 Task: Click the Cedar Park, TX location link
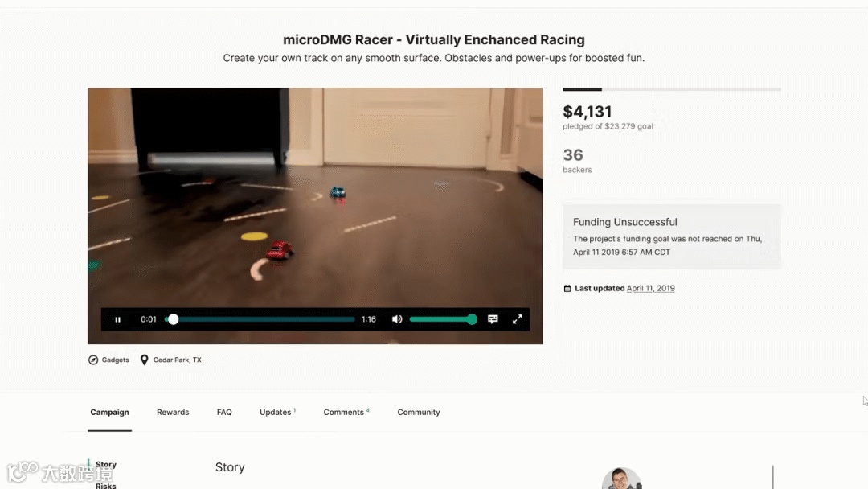tap(177, 360)
